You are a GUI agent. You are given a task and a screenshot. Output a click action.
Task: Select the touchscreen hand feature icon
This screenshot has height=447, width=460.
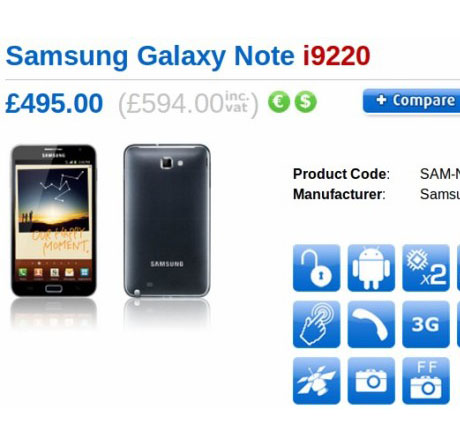[x=316, y=324]
